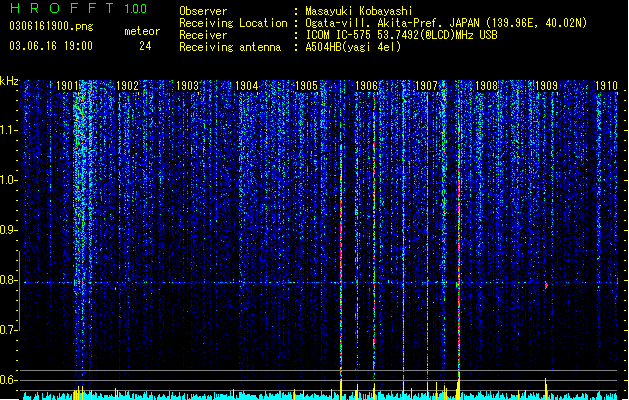Click the 1904 time marker label
Viewport: 629px width, 400px height.
247,86
